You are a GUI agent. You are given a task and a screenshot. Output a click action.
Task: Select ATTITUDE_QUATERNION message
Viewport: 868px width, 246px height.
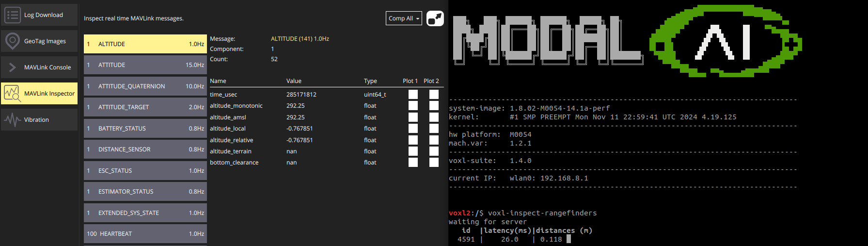(x=145, y=86)
